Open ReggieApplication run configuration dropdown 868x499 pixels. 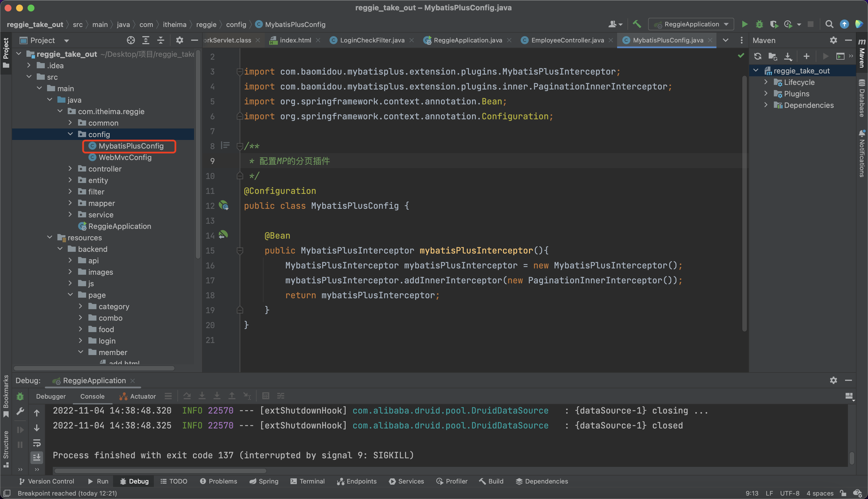(x=691, y=24)
